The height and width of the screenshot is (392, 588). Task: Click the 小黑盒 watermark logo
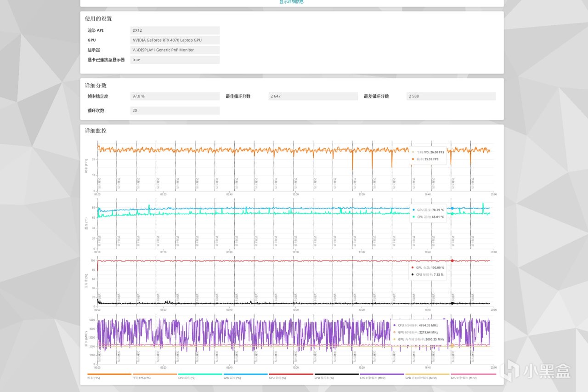pos(536,371)
